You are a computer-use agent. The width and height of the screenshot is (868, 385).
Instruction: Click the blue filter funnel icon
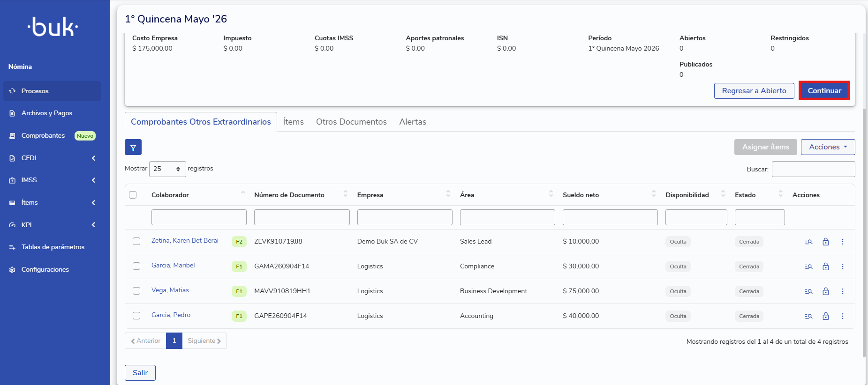click(133, 147)
